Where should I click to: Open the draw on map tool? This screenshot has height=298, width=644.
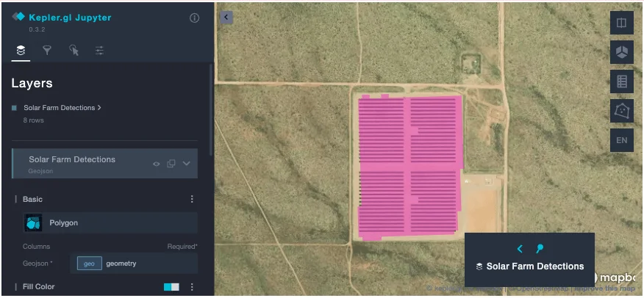(621, 111)
